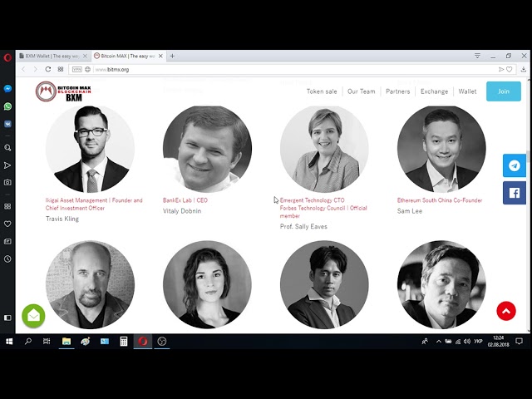The width and height of the screenshot is (532, 399).
Task: Open Calculator on taskbar
Action: 124,342
